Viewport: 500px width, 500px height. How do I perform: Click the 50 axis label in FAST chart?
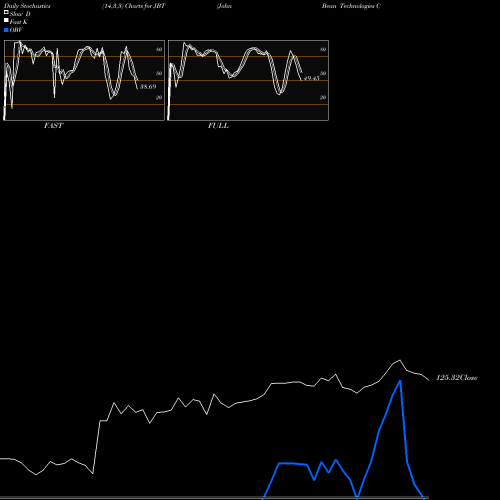point(159,73)
